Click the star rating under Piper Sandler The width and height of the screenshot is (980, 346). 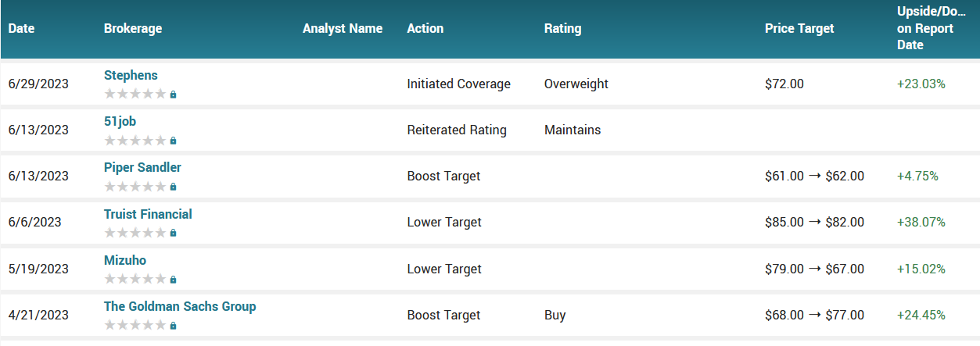pos(135,187)
